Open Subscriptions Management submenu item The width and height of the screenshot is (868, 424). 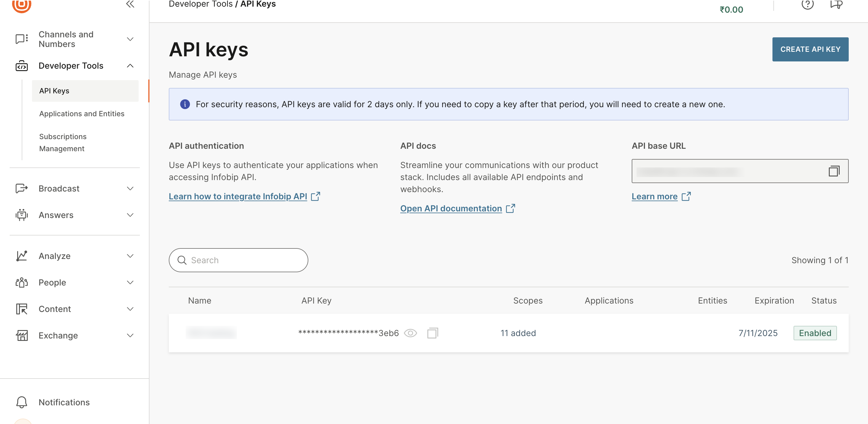63,143
